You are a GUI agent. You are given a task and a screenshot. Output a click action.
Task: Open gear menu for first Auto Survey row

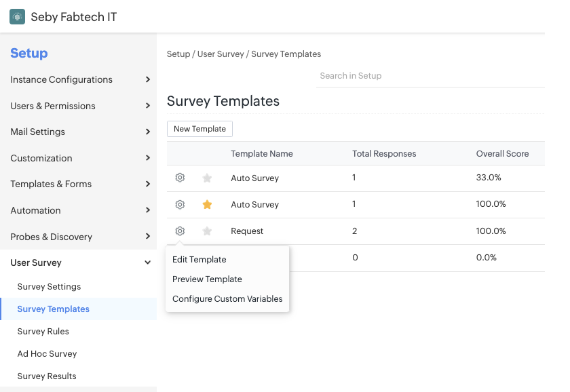[180, 178]
